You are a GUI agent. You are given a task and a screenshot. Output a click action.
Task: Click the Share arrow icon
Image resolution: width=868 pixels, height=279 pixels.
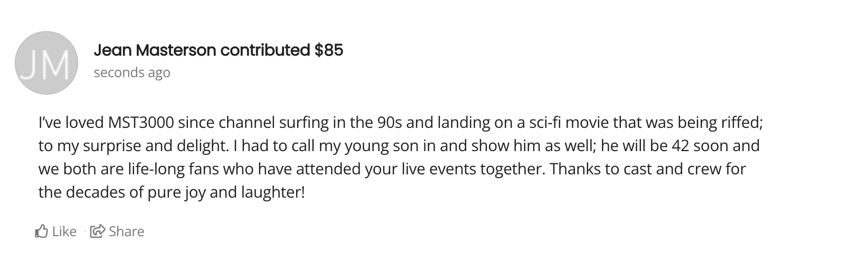coord(97,231)
